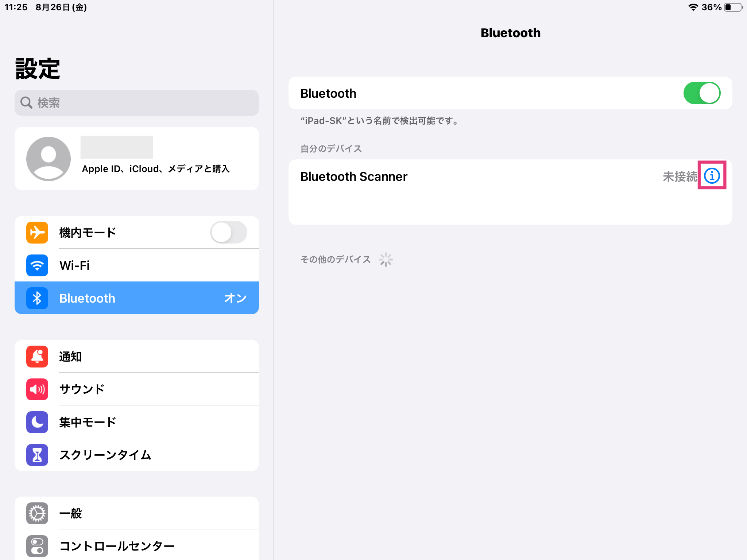The height and width of the screenshot is (560, 747).
Task: Open 通知 settings
Action: coord(137,356)
